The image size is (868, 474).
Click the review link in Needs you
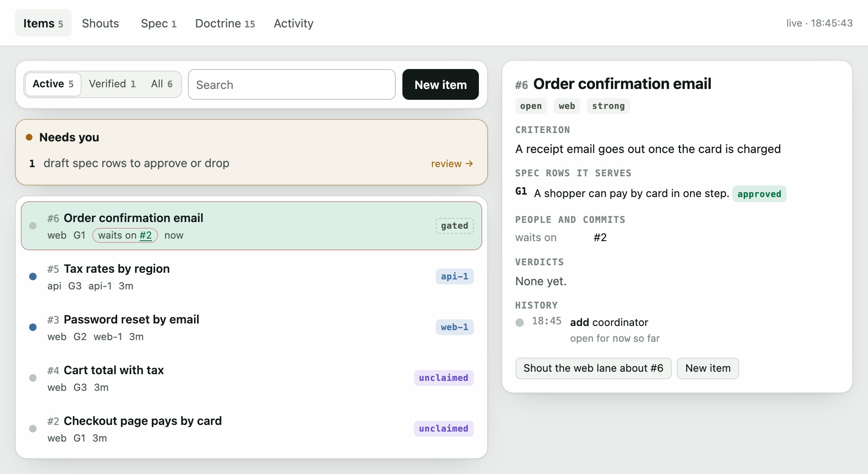[452, 163]
